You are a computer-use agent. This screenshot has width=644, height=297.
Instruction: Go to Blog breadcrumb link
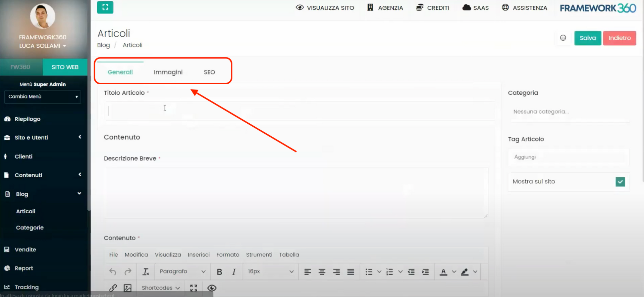point(103,45)
